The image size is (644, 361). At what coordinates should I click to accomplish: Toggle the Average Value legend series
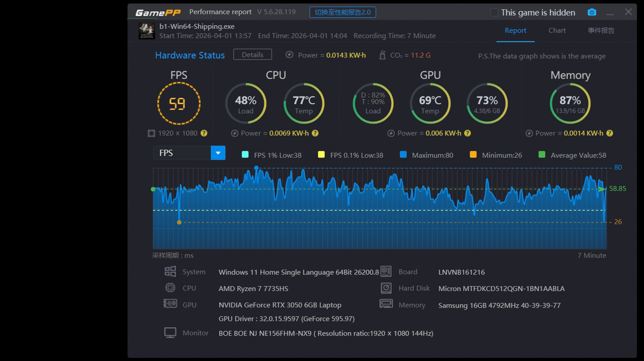pos(541,155)
